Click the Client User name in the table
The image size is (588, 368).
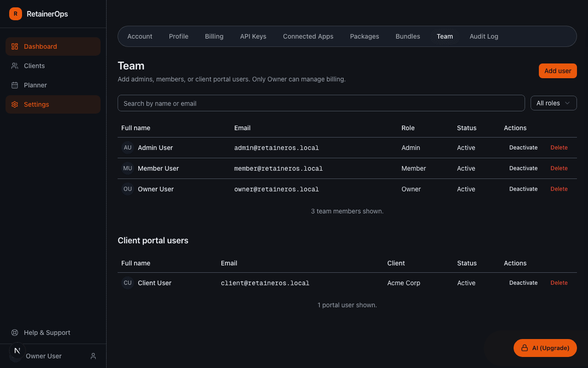click(x=155, y=283)
